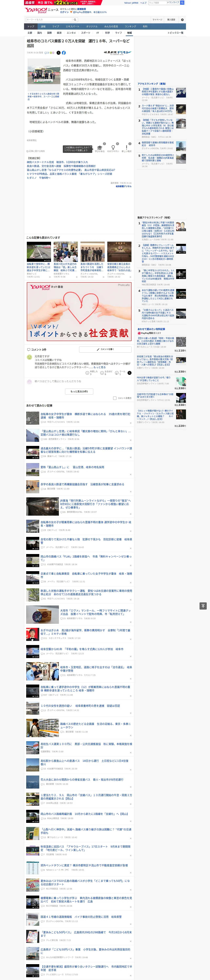Click 共感した smiley on the first comment
210x980 pixels.
pos(87,373)
